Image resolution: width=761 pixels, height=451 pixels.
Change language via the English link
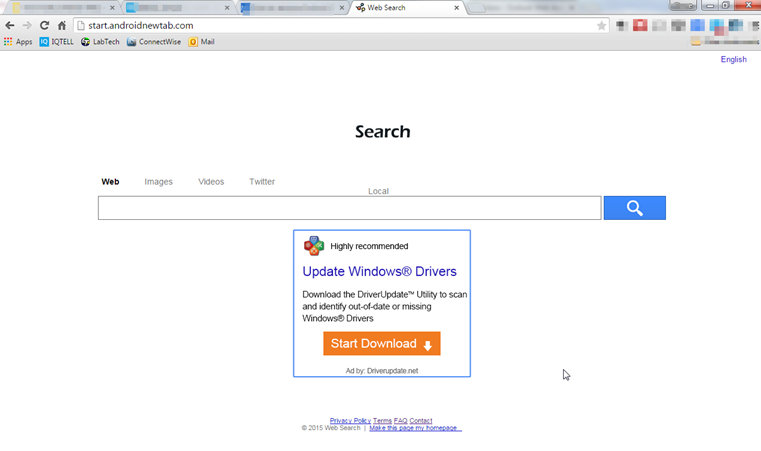(x=733, y=59)
